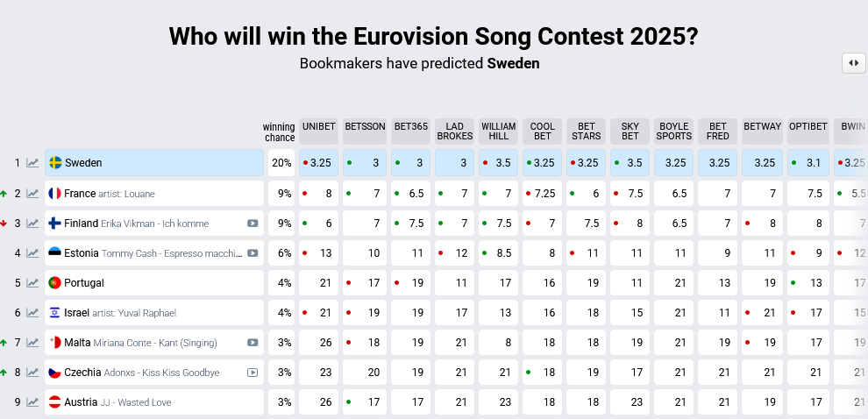Open the trend chart icon for France
Viewport: 868px width, 419px height.
[32, 194]
